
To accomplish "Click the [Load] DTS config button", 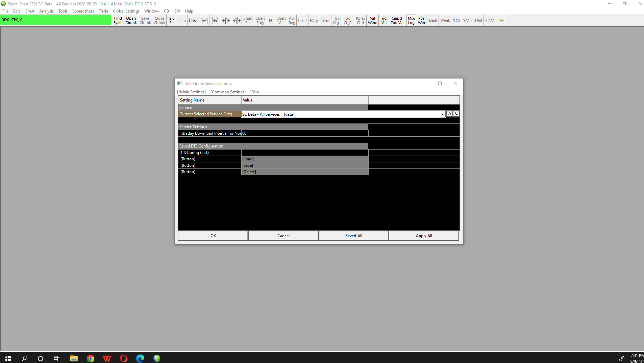I will 305,159.
